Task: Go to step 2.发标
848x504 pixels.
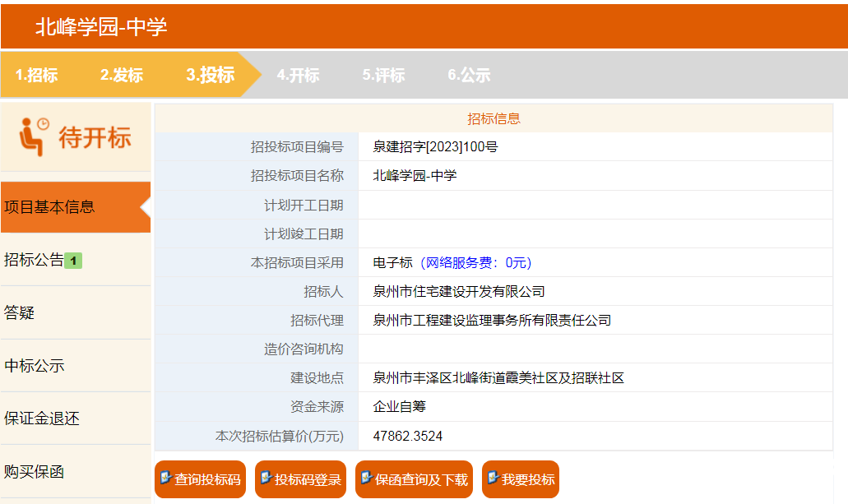Action: (122, 75)
